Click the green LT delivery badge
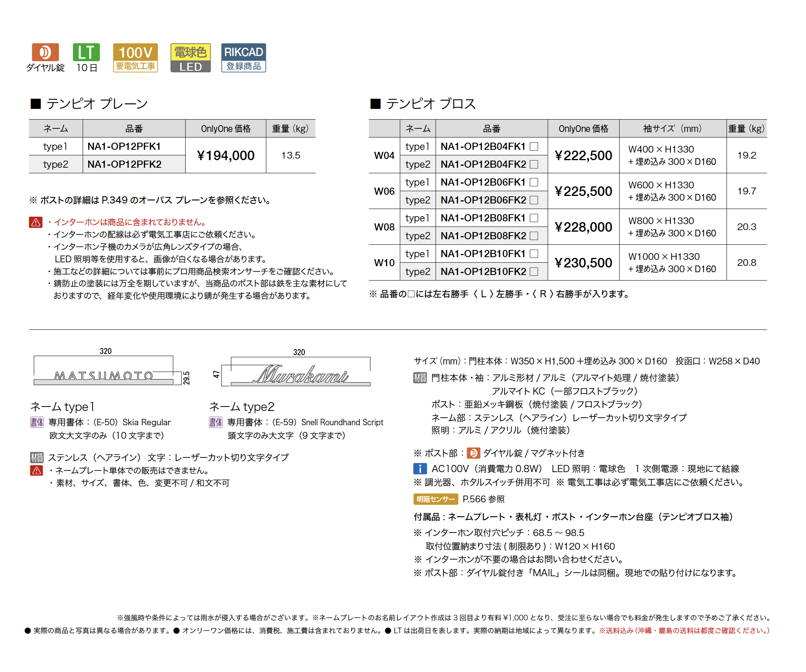Viewport: 806px width, 672px height. 86,52
